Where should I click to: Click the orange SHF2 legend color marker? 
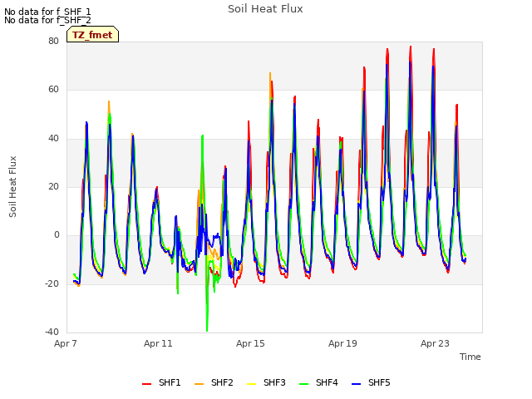[x=199, y=384]
